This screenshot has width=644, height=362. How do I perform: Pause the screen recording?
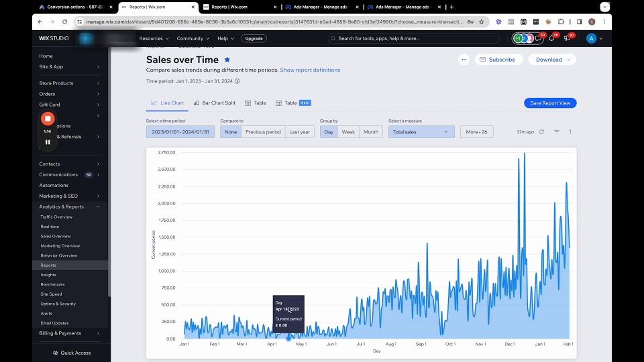[x=48, y=142]
